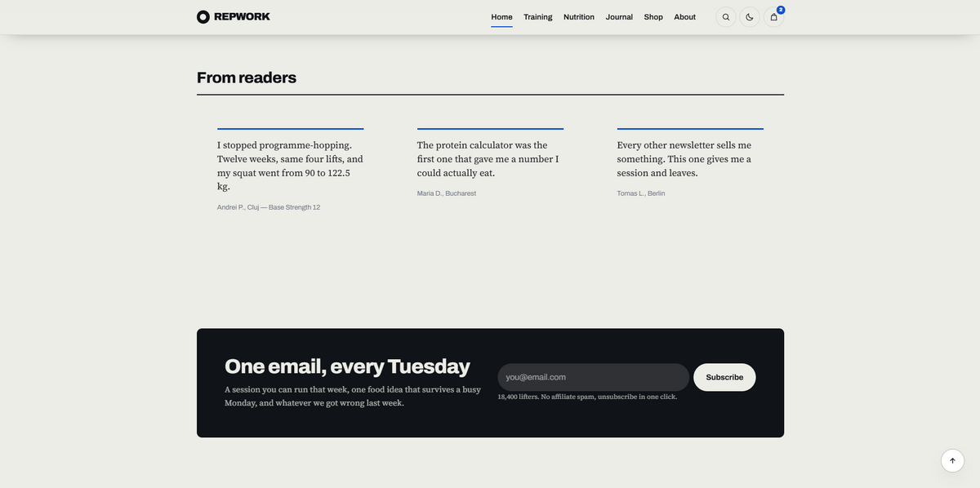Focus the you@email.com input field
This screenshot has height=488, width=980.
point(594,377)
